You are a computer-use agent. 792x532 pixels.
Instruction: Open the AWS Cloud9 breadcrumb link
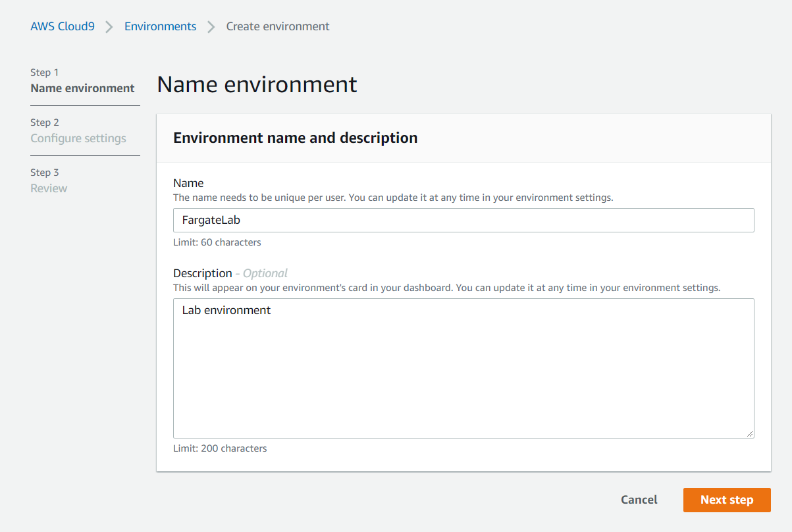coord(63,26)
